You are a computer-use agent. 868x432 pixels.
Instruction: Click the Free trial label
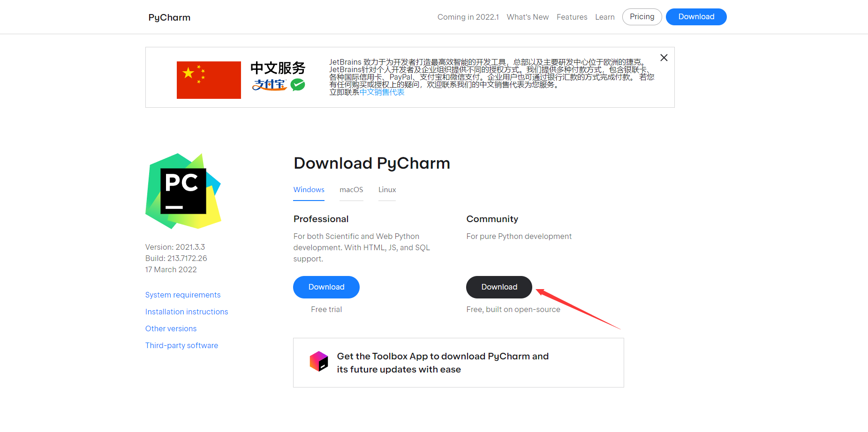pos(326,309)
